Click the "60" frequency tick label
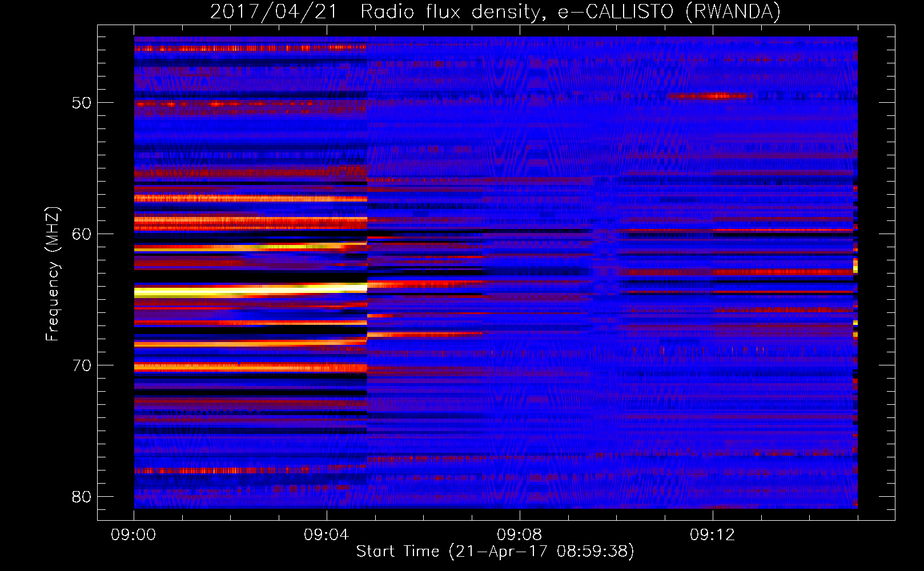 coord(82,234)
